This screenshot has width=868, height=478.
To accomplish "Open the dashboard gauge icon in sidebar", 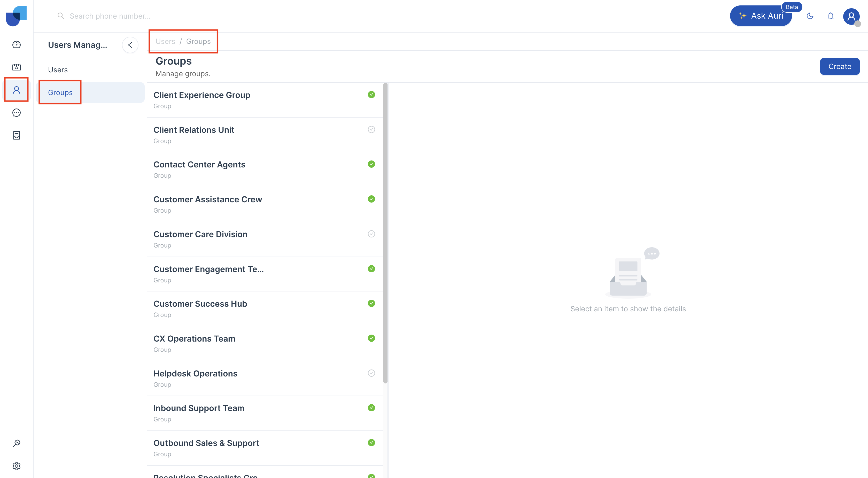I will point(17,44).
